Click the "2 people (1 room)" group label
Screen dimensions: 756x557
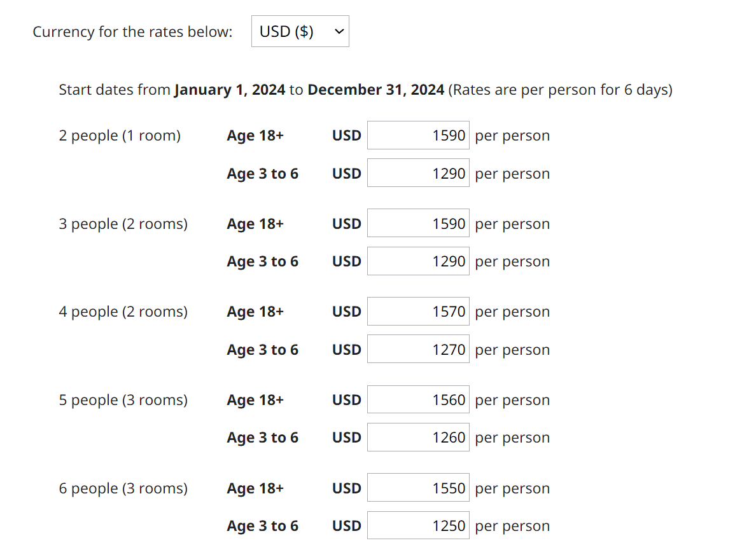click(x=120, y=135)
